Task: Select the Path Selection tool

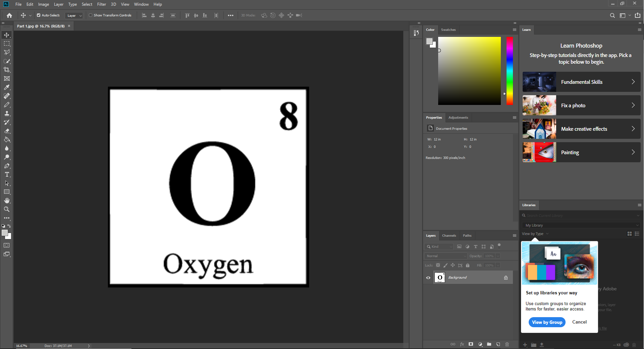Action: tap(7, 183)
